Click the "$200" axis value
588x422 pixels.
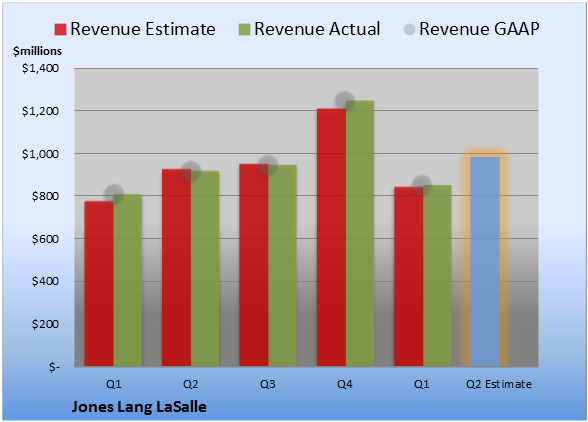(45, 324)
